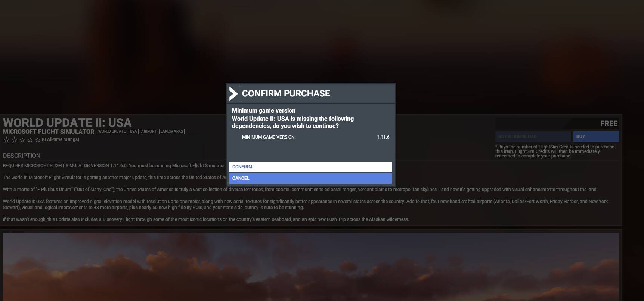Select the second rating star

point(14,140)
